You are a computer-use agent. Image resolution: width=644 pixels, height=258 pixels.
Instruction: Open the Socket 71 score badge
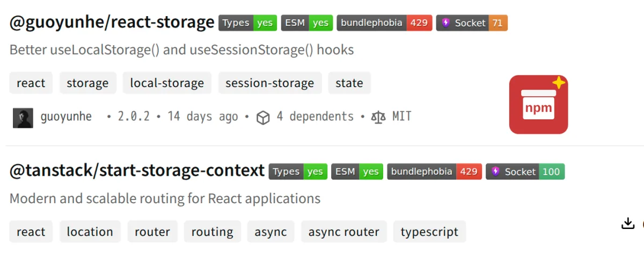point(472,23)
